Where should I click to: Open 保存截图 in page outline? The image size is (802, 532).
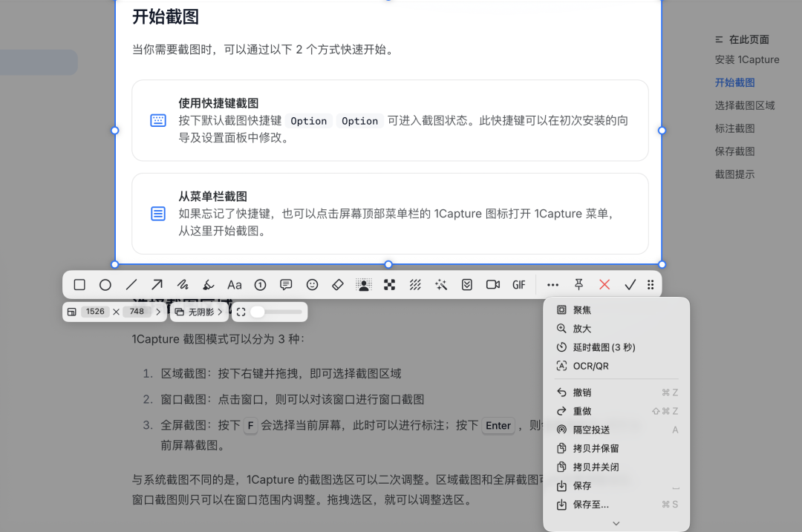pyautogui.click(x=734, y=152)
